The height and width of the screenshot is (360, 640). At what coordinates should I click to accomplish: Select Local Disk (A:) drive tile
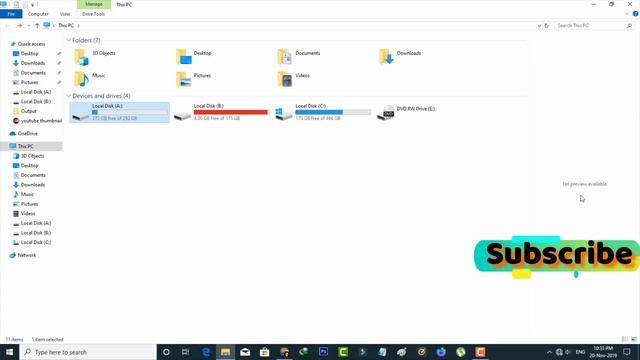pos(120,112)
